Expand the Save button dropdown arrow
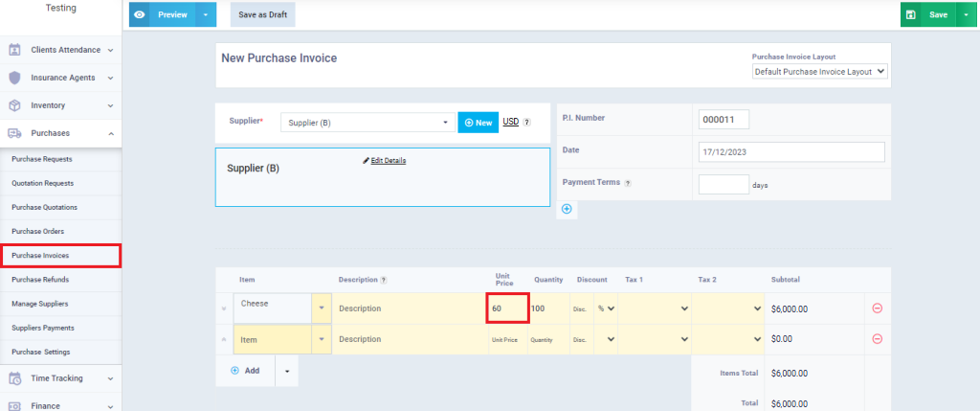 pyautogui.click(x=966, y=15)
